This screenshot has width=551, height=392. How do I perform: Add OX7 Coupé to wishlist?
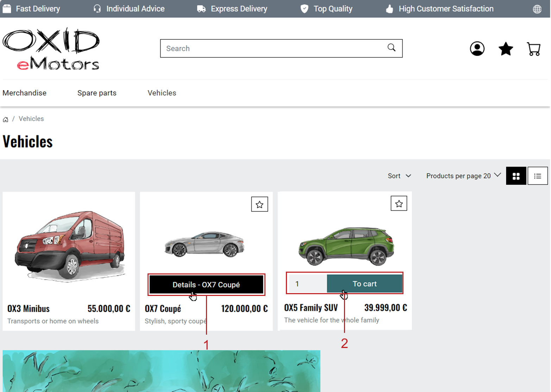(x=259, y=204)
